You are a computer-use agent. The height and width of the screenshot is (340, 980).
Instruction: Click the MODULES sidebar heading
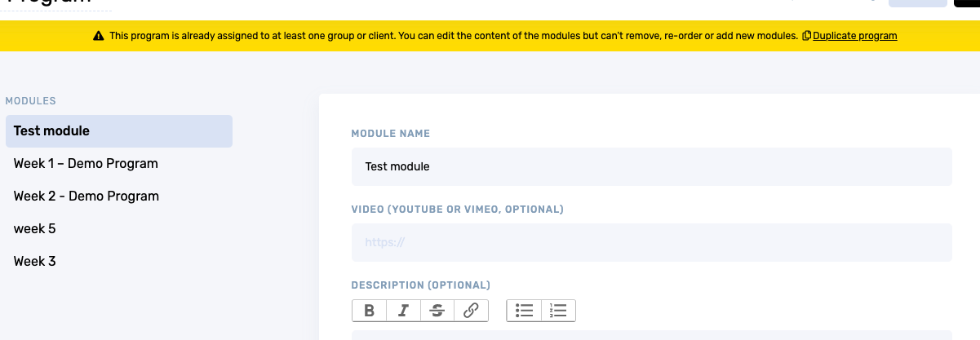[x=31, y=101]
